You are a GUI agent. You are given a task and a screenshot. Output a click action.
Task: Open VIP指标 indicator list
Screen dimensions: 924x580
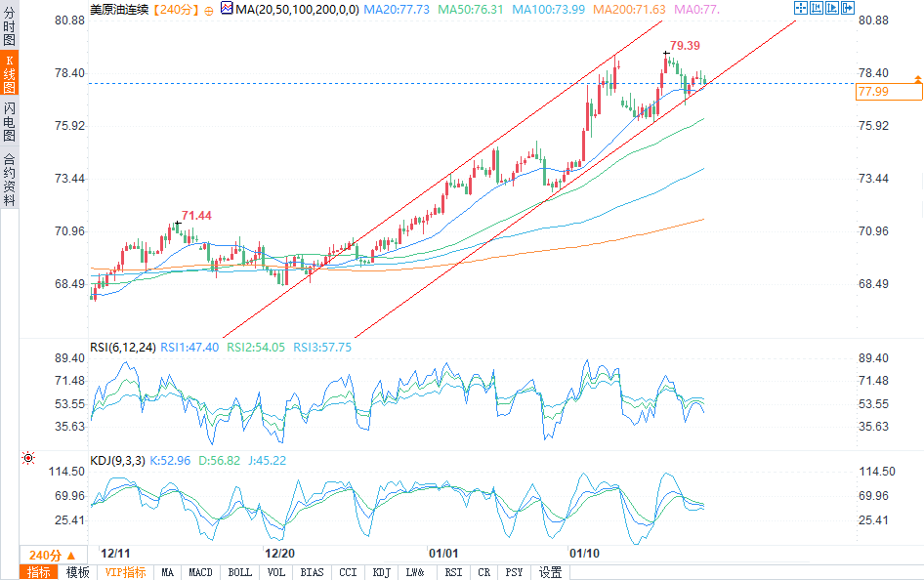click(125, 572)
